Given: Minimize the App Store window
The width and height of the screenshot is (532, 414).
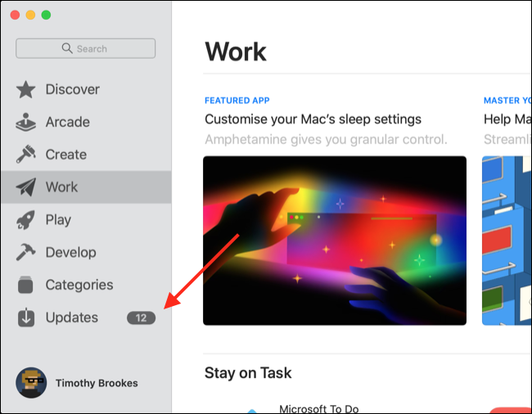Looking at the screenshot, I should pyautogui.click(x=30, y=15).
